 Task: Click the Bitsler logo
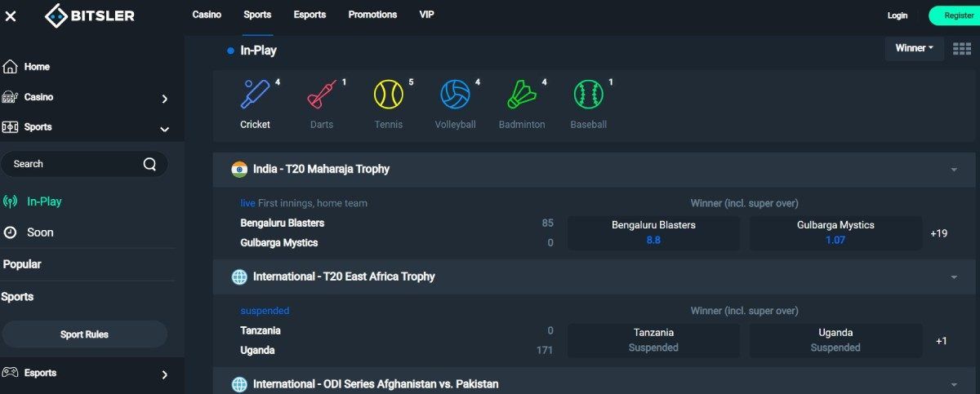click(91, 15)
